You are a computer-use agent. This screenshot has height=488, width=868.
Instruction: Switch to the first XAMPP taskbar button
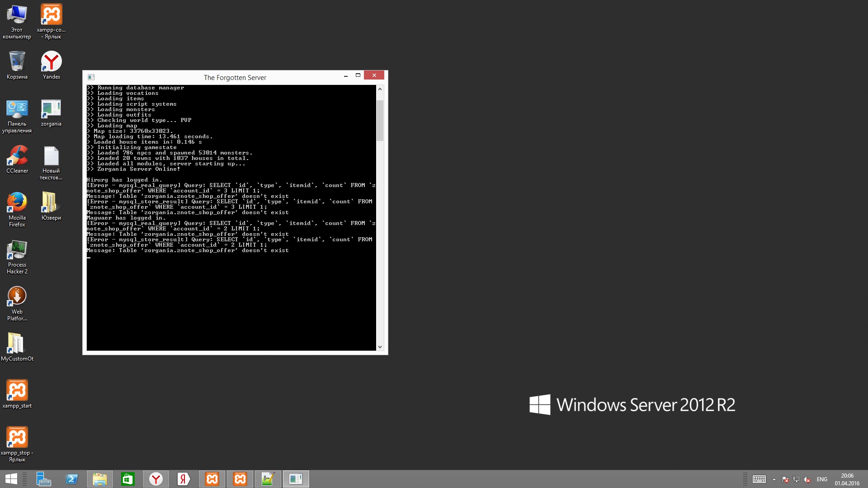[212, 479]
